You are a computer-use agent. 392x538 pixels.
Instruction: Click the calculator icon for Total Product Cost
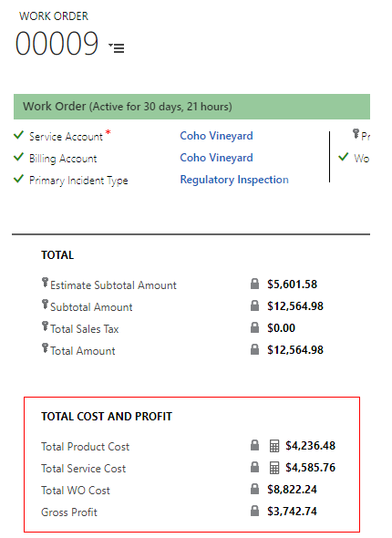pyautogui.click(x=274, y=446)
